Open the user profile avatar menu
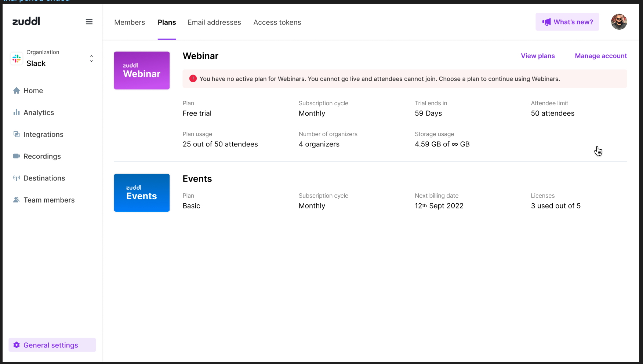Viewport: 643px width, 364px height. click(x=619, y=22)
